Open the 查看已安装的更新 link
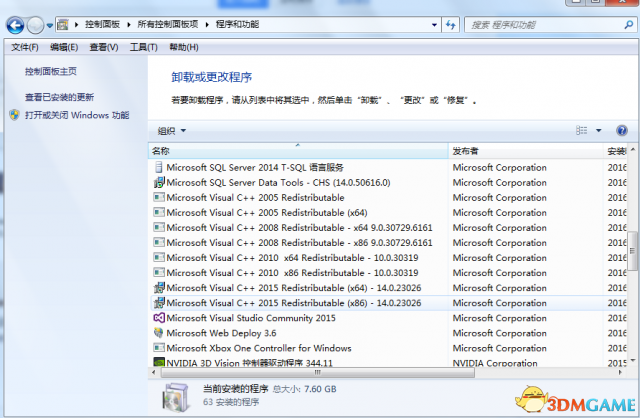 (x=59, y=97)
